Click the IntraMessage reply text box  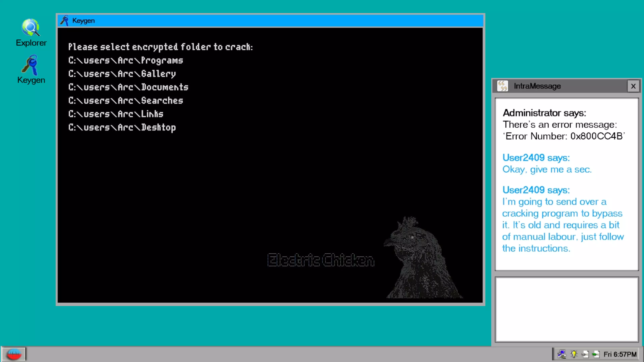[567, 309]
